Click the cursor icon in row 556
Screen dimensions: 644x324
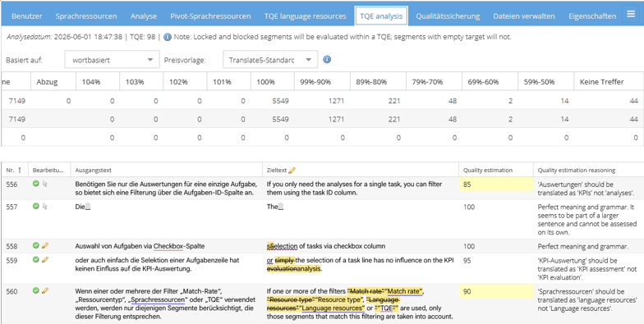(45, 184)
